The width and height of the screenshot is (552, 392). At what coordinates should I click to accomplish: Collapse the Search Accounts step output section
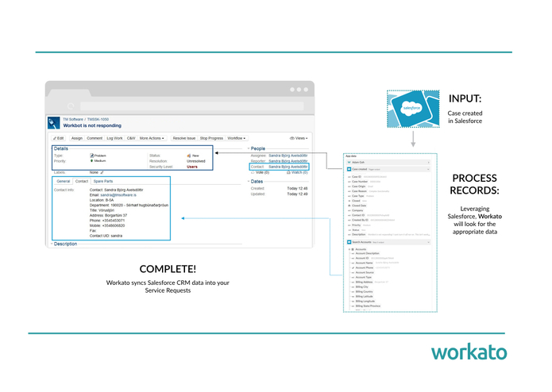point(428,242)
